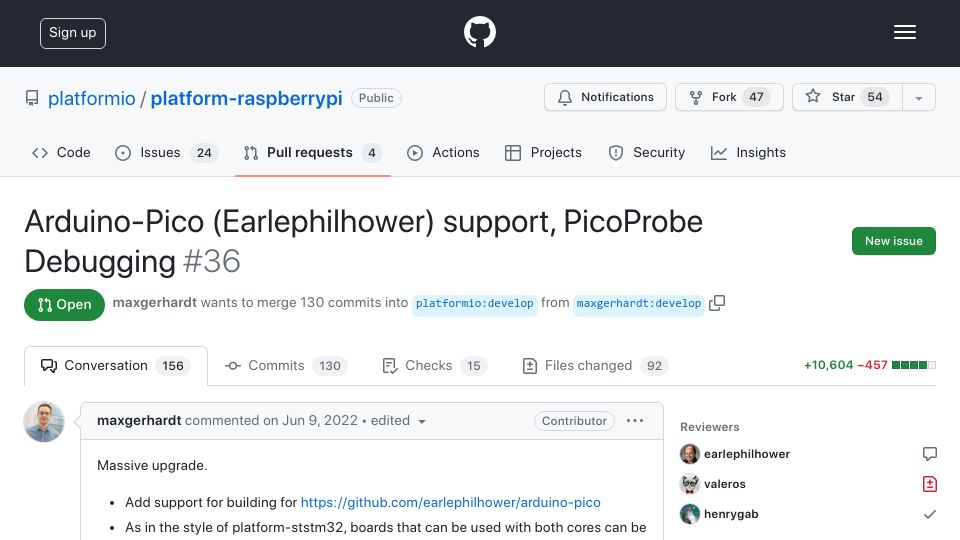
Task: Open the Security tab
Action: [x=647, y=152]
